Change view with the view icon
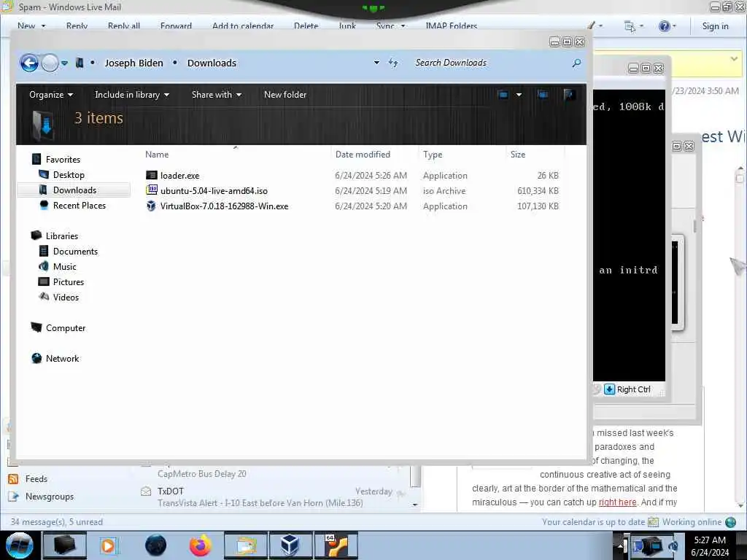The width and height of the screenshot is (747, 560). click(x=503, y=95)
